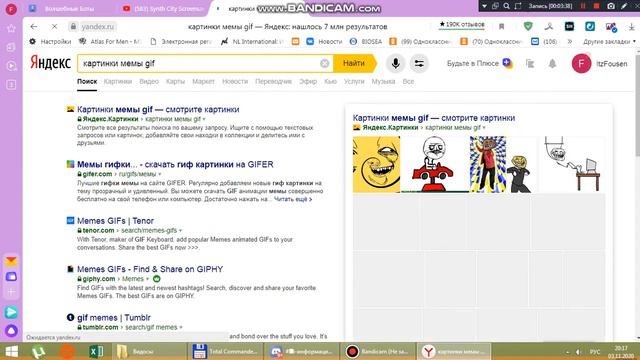Switch to Видео search tab

click(x=149, y=82)
